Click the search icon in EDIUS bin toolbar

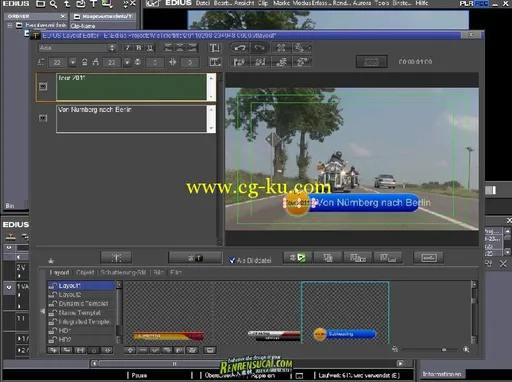(x=53, y=4)
